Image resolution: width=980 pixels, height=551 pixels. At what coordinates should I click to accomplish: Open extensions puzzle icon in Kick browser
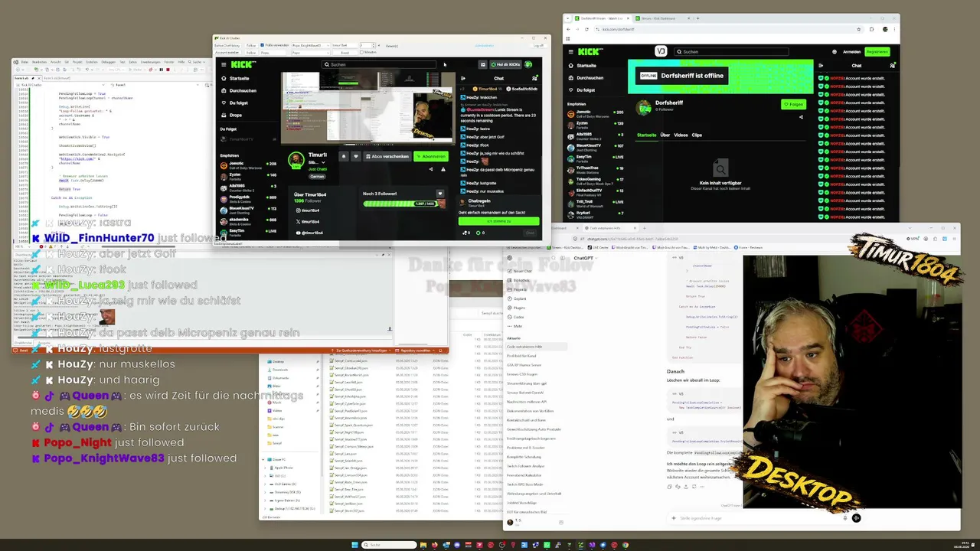pos(871,29)
